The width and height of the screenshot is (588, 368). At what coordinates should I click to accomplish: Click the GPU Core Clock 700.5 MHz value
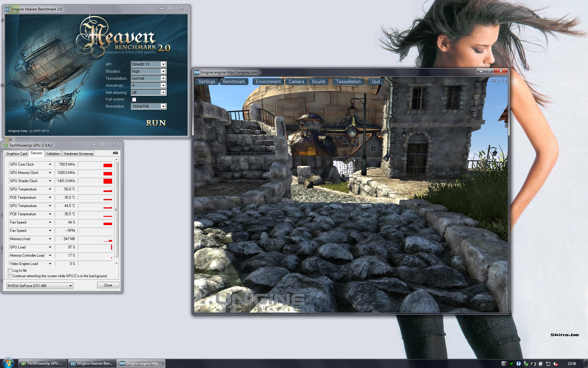(65, 164)
